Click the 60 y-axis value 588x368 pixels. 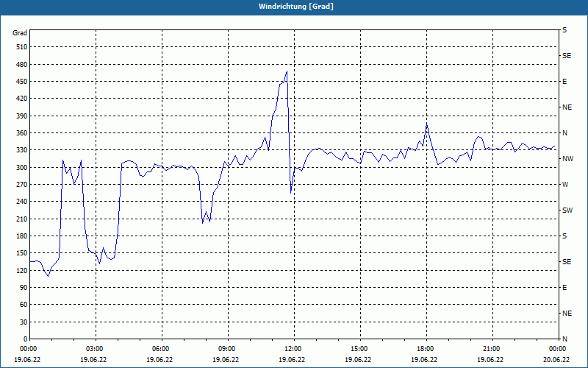pyautogui.click(x=24, y=305)
